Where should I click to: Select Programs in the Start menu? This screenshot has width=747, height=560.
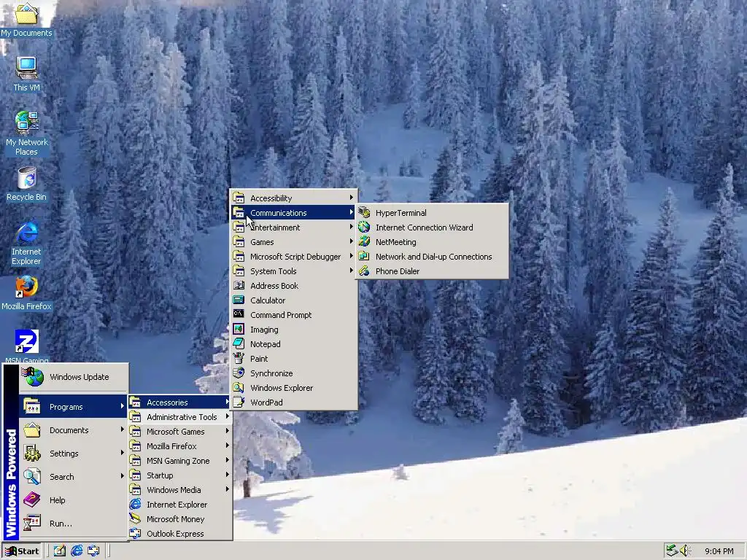[74, 406]
